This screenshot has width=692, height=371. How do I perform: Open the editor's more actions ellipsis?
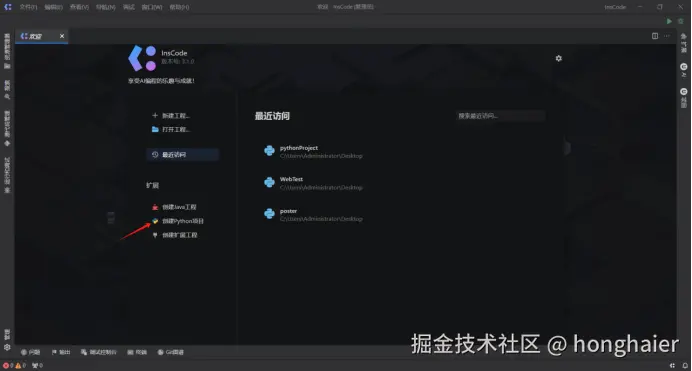tap(667, 36)
